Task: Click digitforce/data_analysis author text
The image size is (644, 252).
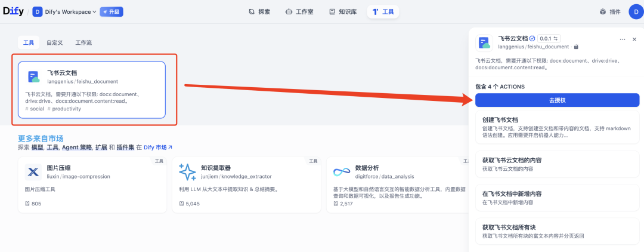Action: point(385,176)
